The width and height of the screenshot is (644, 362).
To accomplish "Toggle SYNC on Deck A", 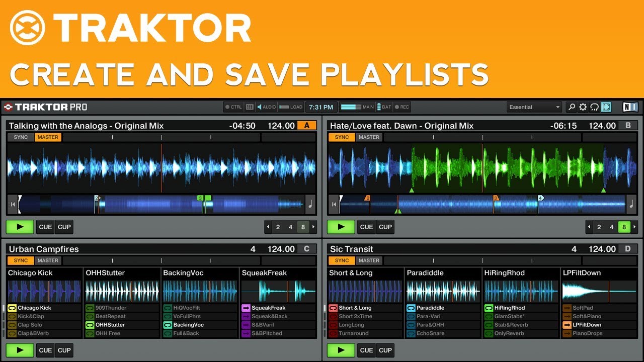I will 21,137.
